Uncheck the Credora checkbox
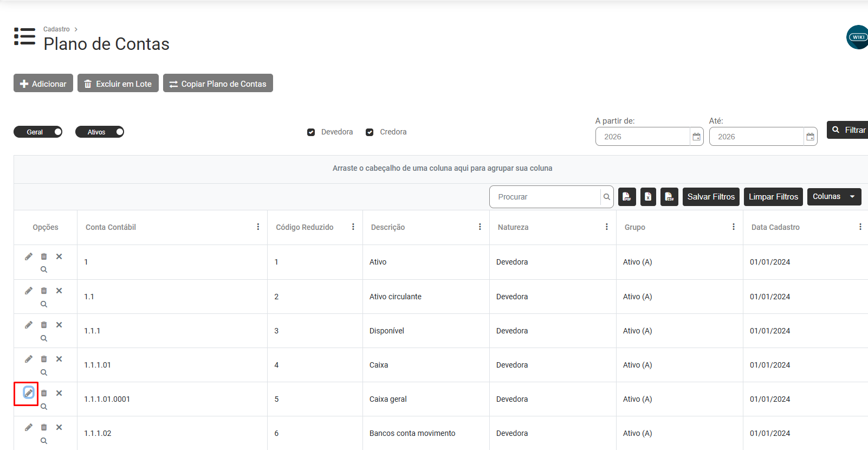Viewport: 868px width, 450px height. (370, 132)
